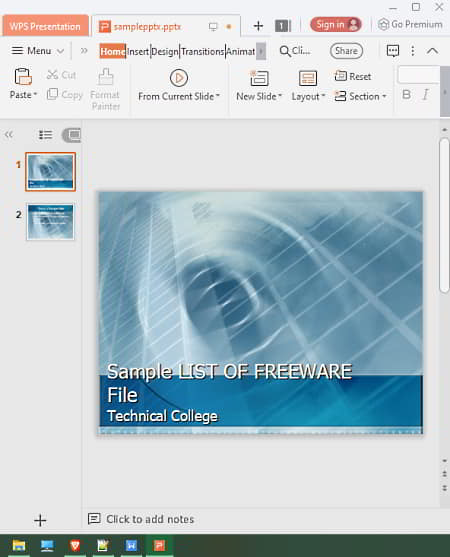Go to next slide with double-down arrow
Image resolution: width=450 pixels, height=557 pixels.
pyautogui.click(x=444, y=488)
